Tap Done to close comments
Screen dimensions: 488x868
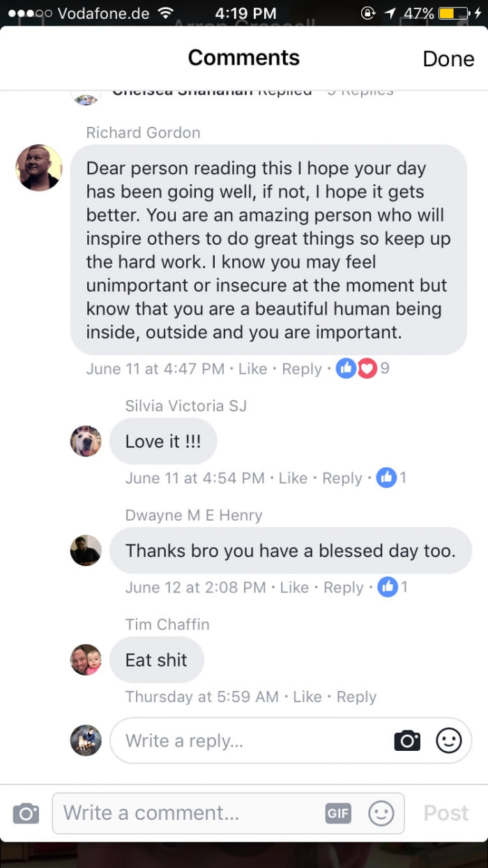(448, 59)
